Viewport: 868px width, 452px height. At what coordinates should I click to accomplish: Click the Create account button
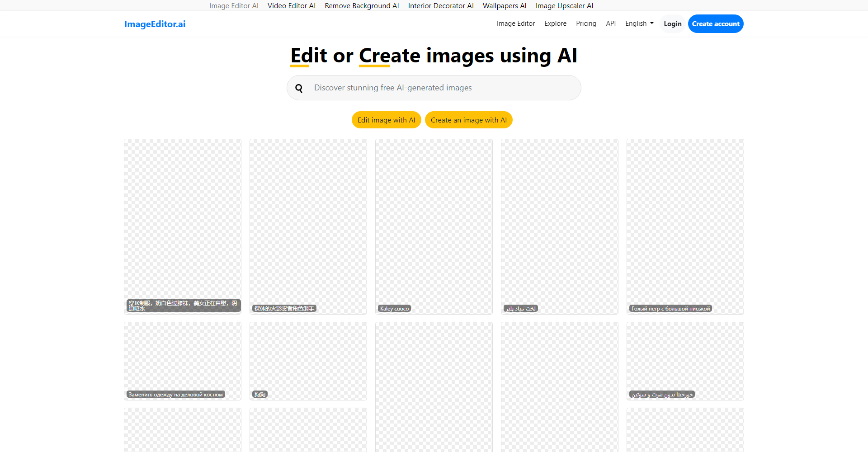[716, 24]
